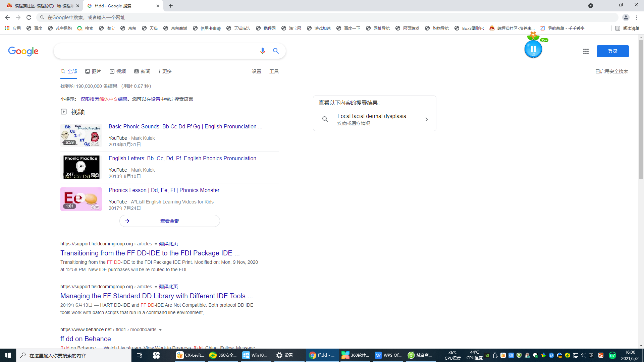Open the 百度 bookmark
Screen dimensions: 644x362
(x=35, y=28)
